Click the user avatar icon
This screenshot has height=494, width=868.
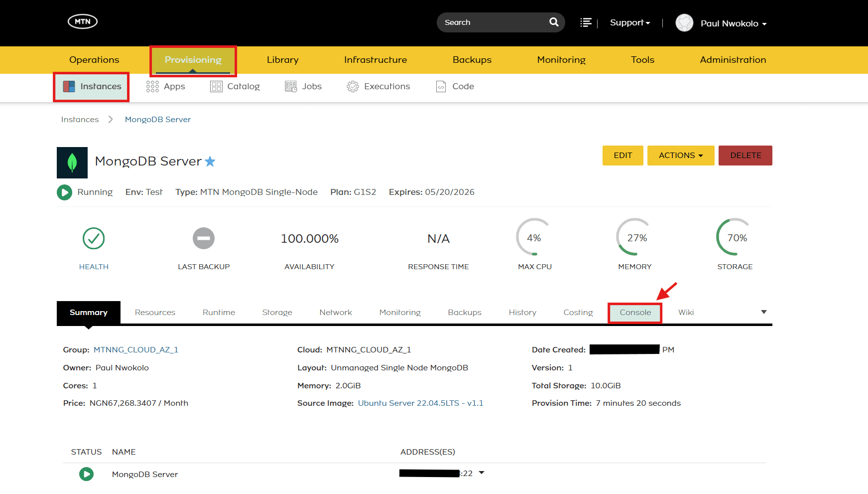(x=684, y=23)
